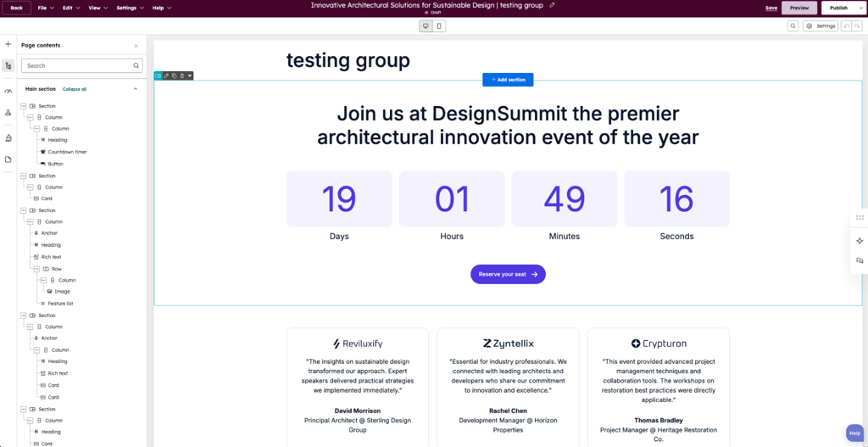Image resolution: width=868 pixels, height=447 pixels.
Task: Clone the selected section
Action: pyautogui.click(x=174, y=75)
